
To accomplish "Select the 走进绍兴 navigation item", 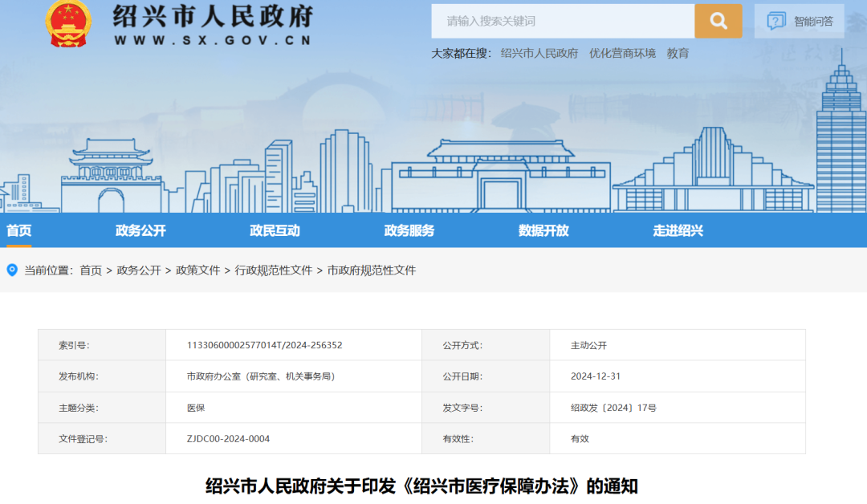I will (x=678, y=230).
